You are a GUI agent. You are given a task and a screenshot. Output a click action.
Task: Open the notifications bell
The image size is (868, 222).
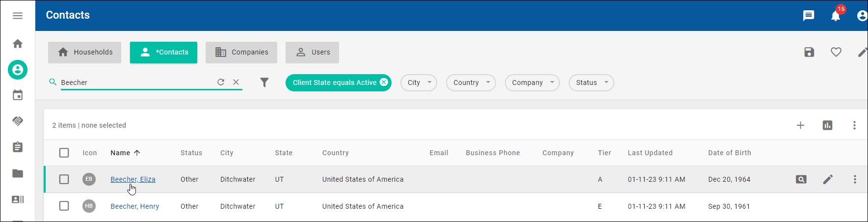click(x=836, y=16)
